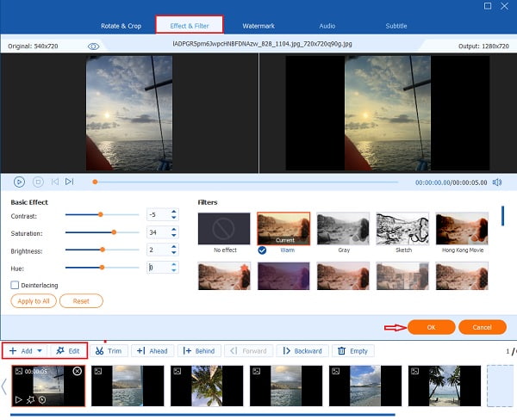Decrease the Contrast value with down arrow

coord(174,218)
